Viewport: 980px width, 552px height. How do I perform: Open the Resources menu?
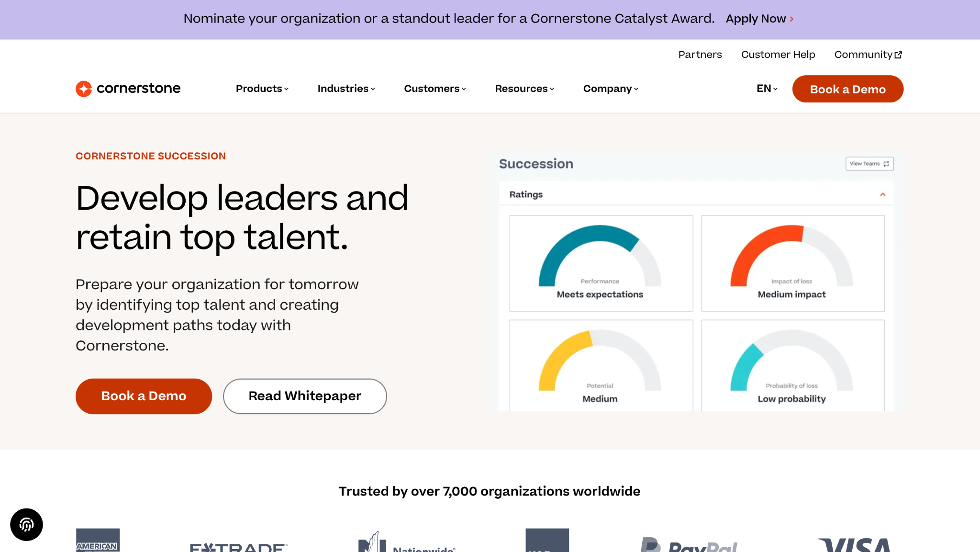click(524, 89)
